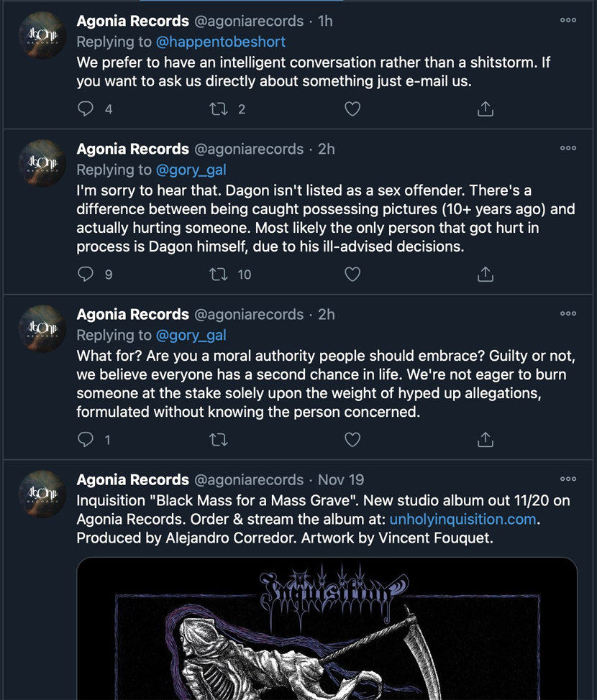The image size is (597, 700).
Task: Open more menu on 'I'm sorry' tweet
Action: [x=568, y=149]
